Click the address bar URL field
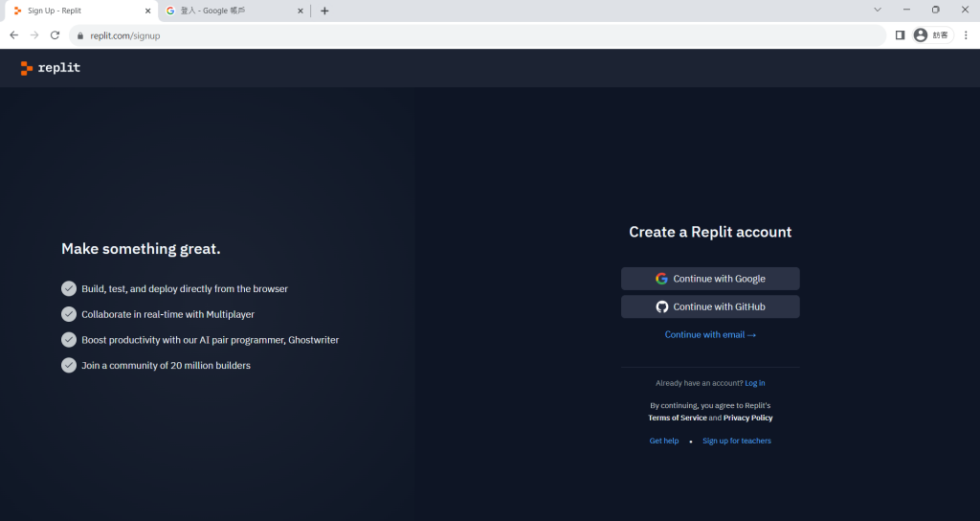The image size is (980, 521). coord(478,35)
